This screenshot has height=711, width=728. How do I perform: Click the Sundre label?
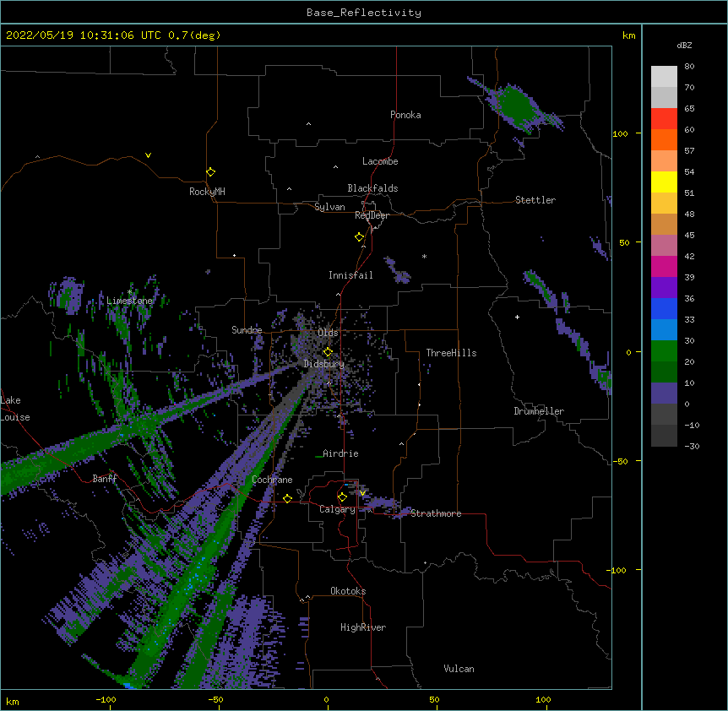[247, 330]
